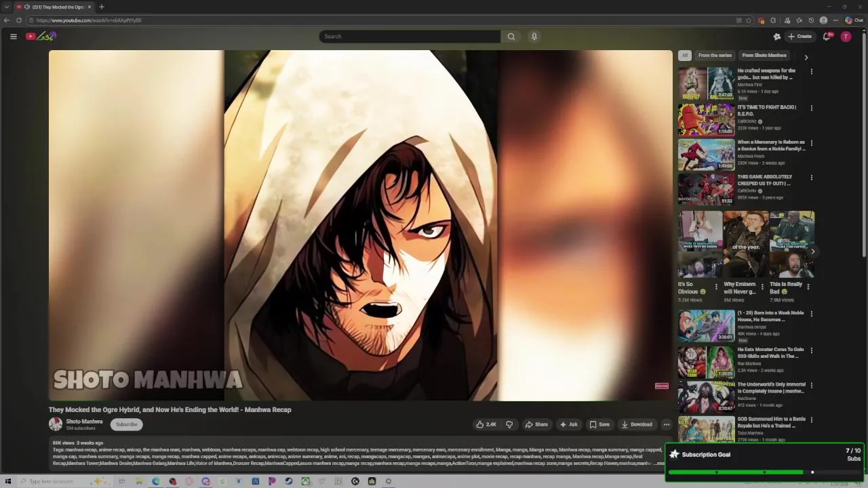Open the YouTube hamburger guide menu

coord(13,37)
